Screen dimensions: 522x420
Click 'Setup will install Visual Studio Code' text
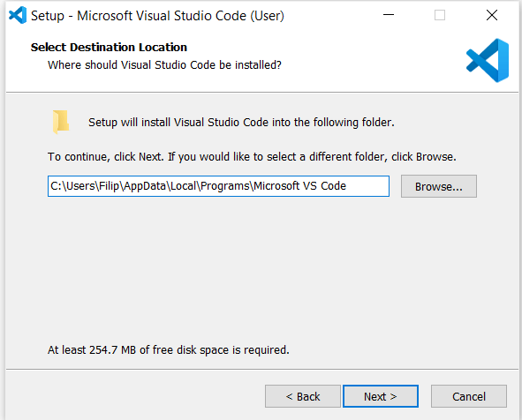click(241, 123)
